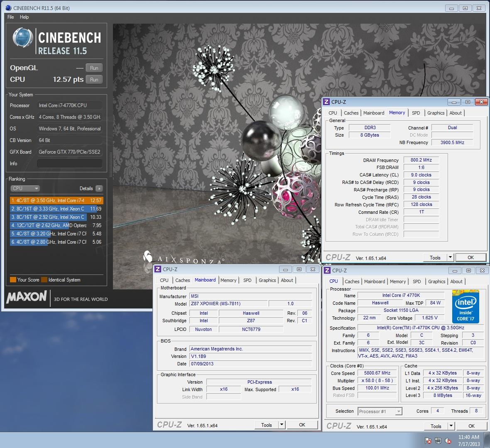Open Graphics tab in CPU-Z Memory window

pos(436,113)
